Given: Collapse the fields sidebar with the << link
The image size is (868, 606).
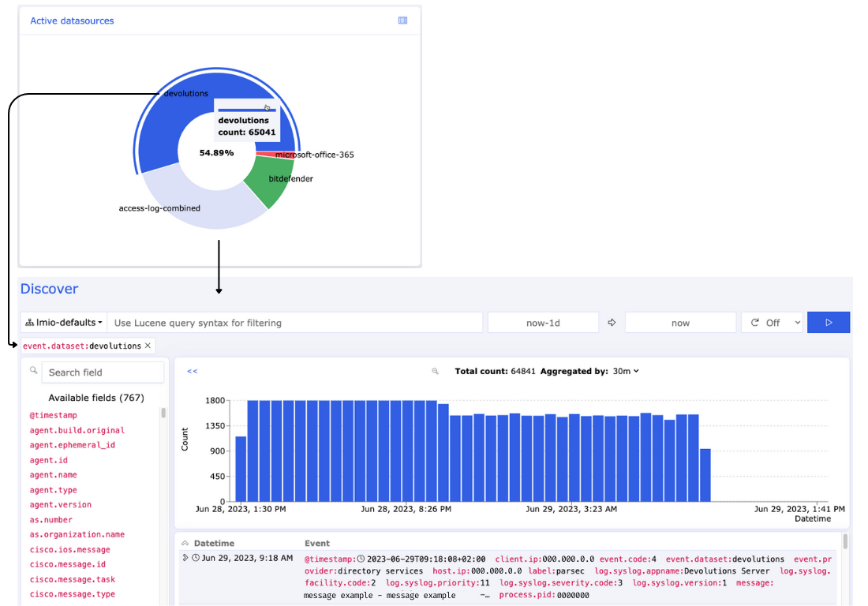Looking at the screenshot, I should pyautogui.click(x=192, y=372).
